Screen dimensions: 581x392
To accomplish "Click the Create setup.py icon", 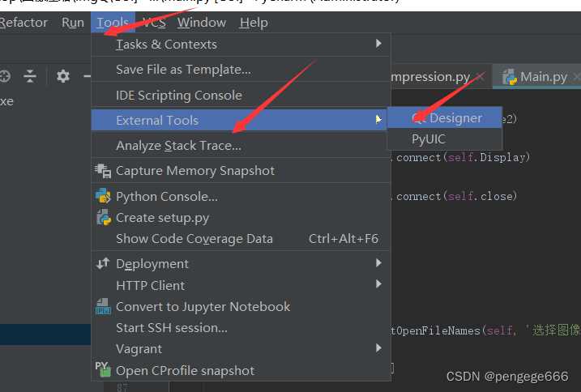I will [104, 218].
